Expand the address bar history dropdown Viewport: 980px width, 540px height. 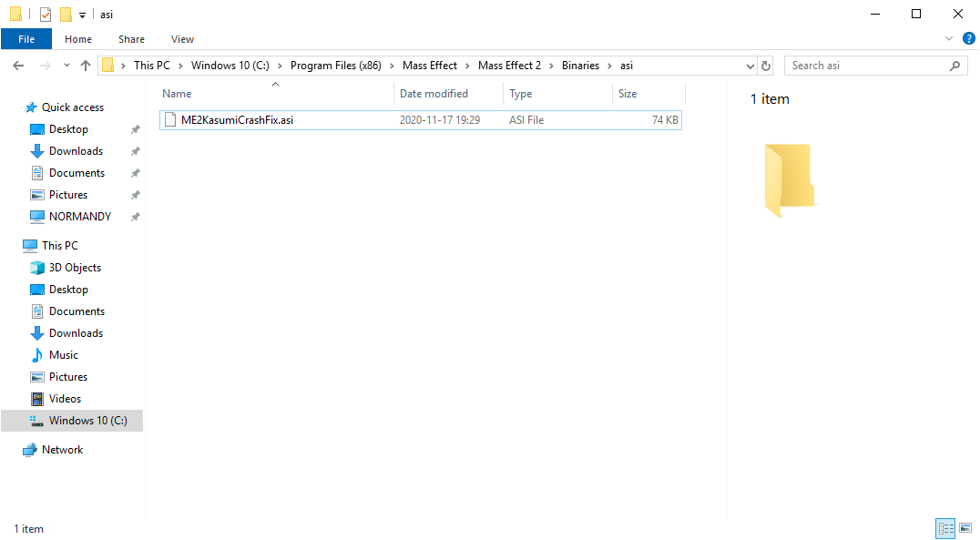(x=750, y=65)
